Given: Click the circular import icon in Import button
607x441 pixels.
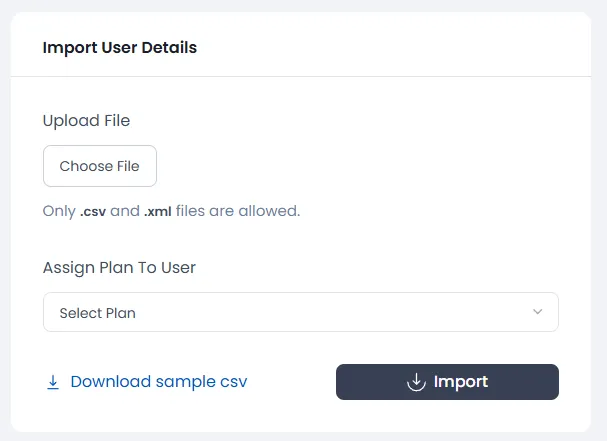Looking at the screenshot, I should (416, 382).
